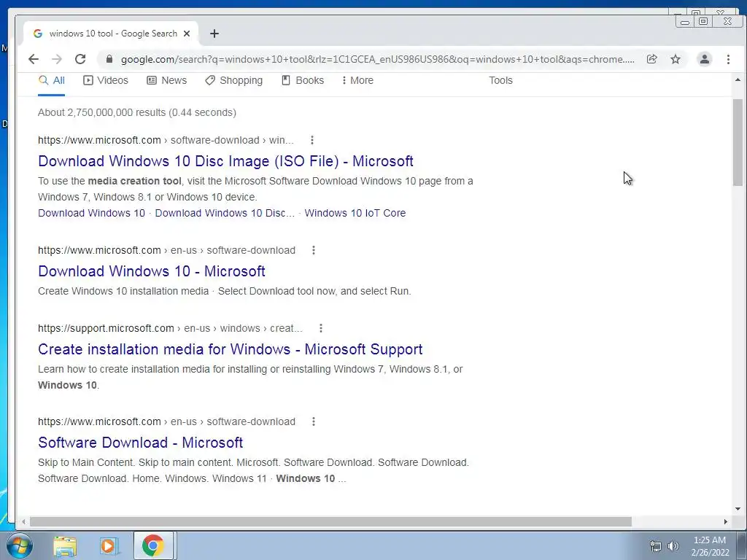
Task: Click the Show desktop strip on taskbar
Action: 741,545
